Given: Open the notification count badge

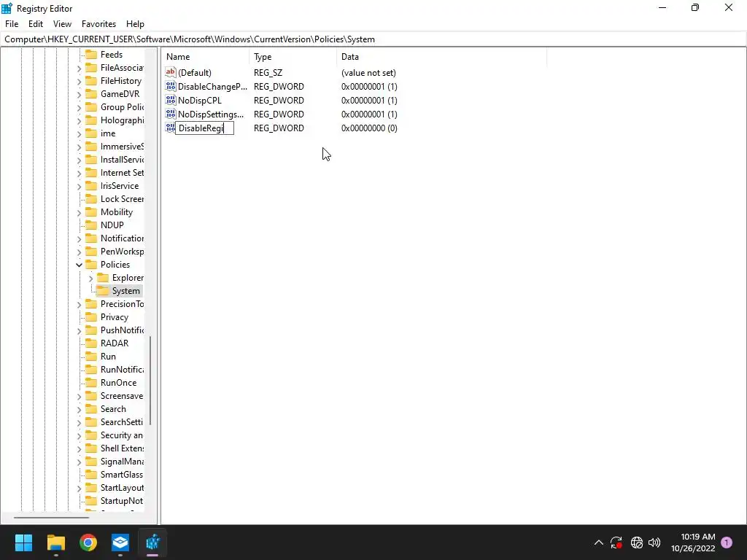Looking at the screenshot, I should 727,542.
